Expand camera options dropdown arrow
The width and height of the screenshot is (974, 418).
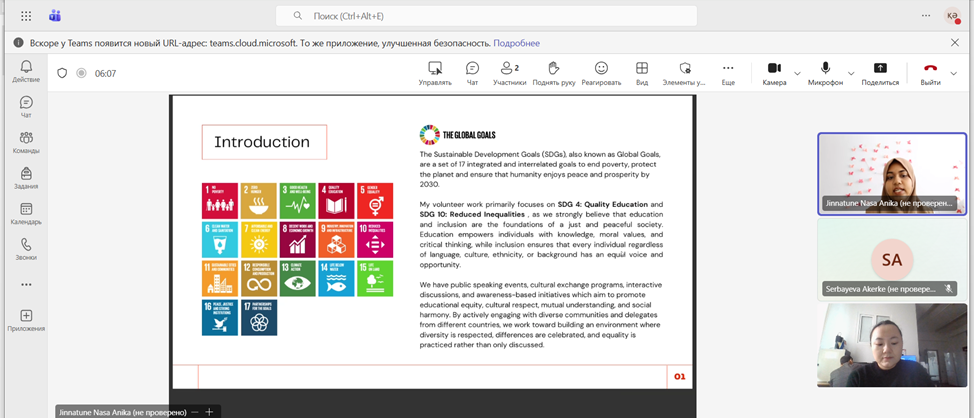click(797, 73)
